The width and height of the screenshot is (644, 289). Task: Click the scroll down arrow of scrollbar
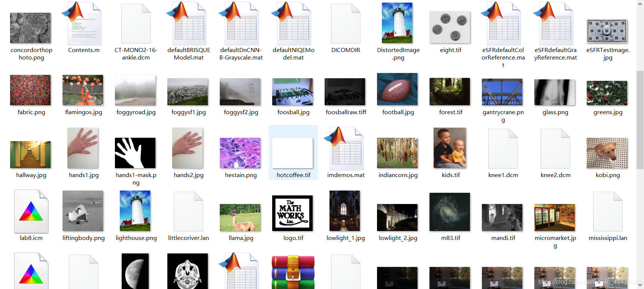pyautogui.click(x=640, y=285)
